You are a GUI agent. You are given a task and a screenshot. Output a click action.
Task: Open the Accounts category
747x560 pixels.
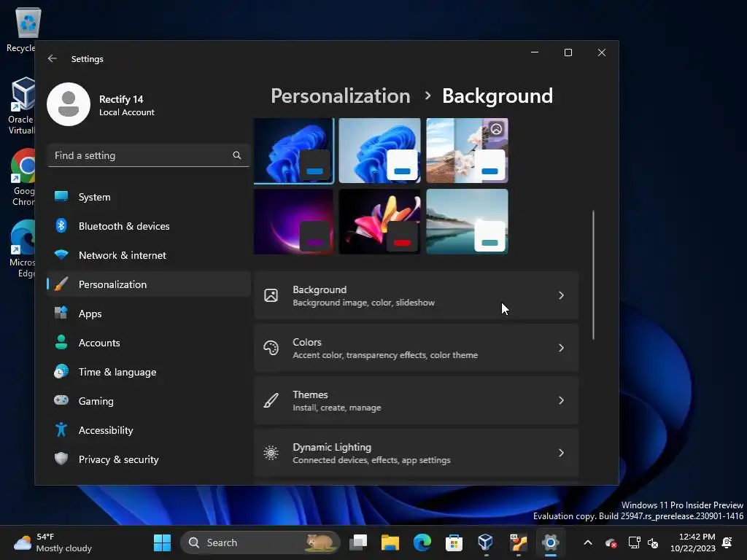pyautogui.click(x=149, y=343)
